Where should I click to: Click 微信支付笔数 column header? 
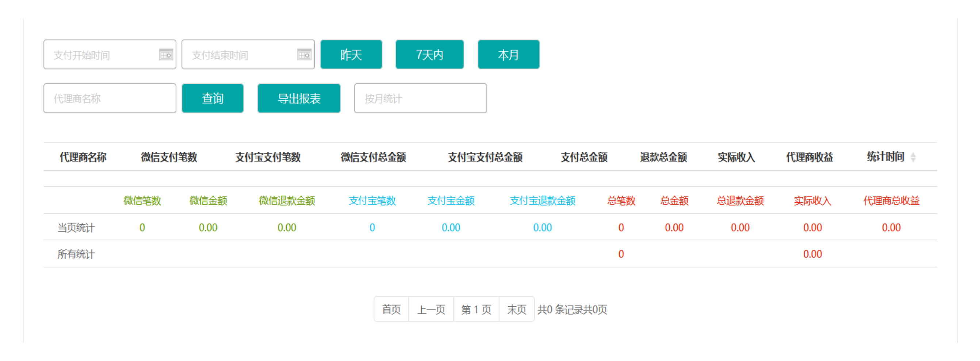tap(169, 157)
